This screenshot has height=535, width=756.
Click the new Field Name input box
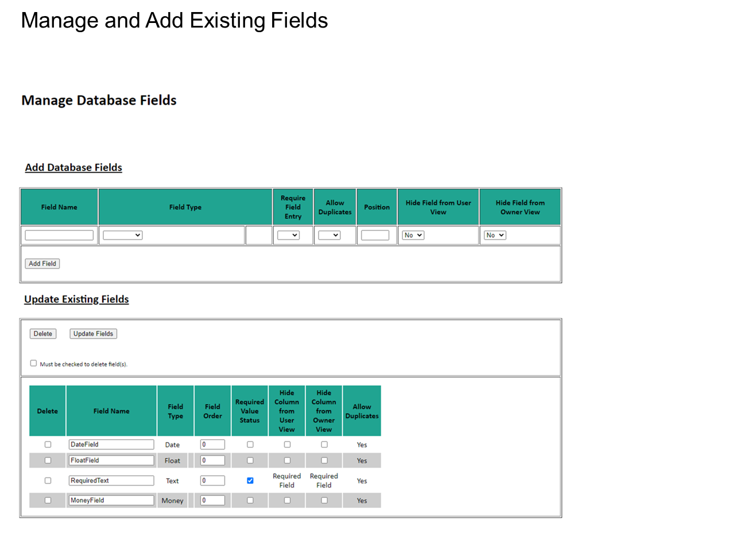59,235
